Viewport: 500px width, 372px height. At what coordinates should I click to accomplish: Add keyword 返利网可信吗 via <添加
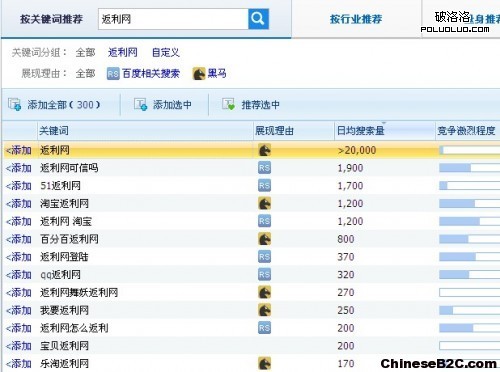[19, 168]
